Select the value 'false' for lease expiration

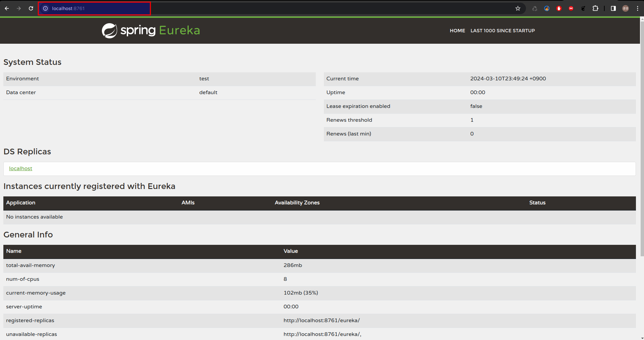[476, 106]
